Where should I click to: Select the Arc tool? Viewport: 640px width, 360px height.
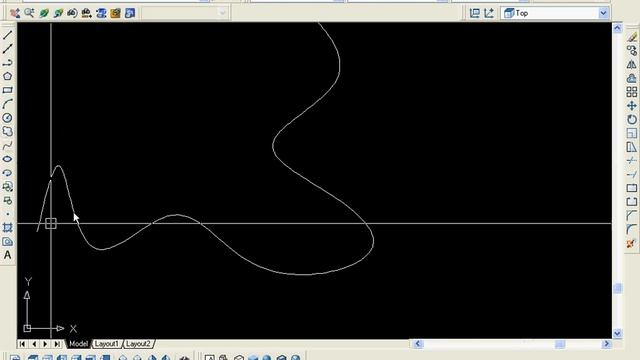(7, 104)
